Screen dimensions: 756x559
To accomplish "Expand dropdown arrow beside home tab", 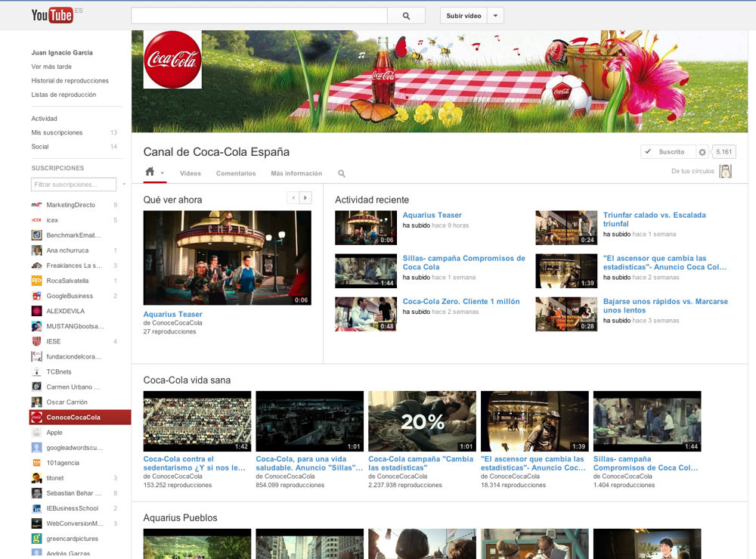I will click(x=162, y=174).
